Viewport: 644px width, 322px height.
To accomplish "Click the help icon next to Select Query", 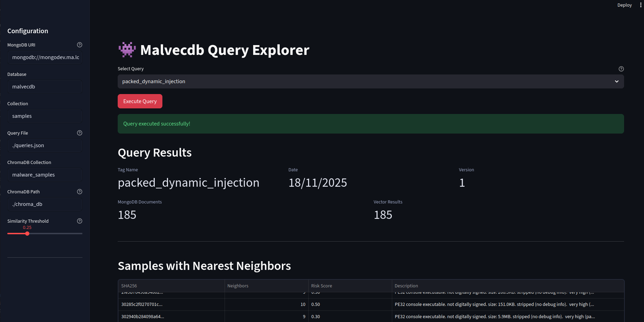I will click(x=621, y=69).
